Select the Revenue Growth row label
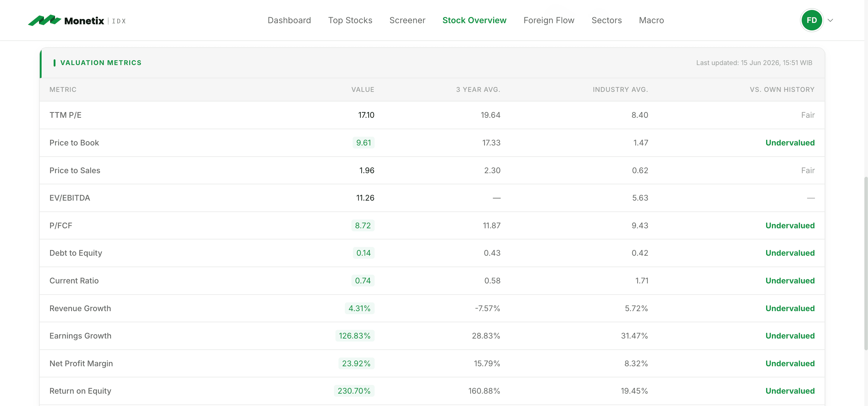The width and height of the screenshot is (868, 406). pyautogui.click(x=80, y=308)
